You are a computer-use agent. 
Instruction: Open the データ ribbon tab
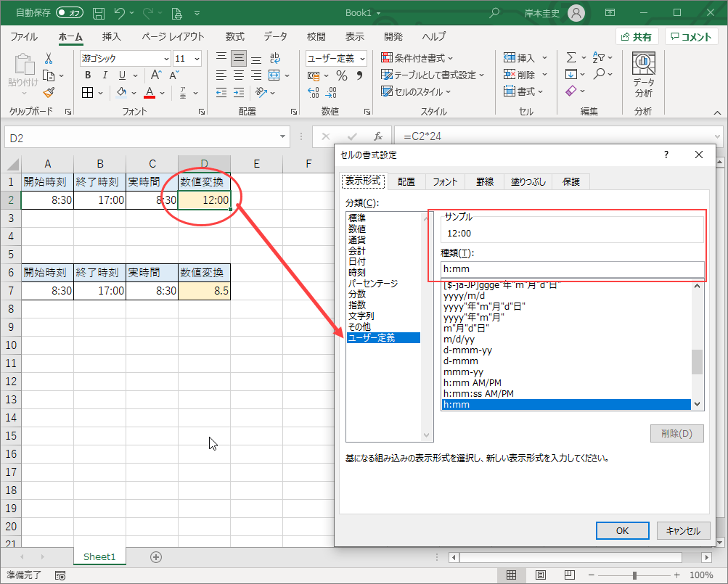275,37
